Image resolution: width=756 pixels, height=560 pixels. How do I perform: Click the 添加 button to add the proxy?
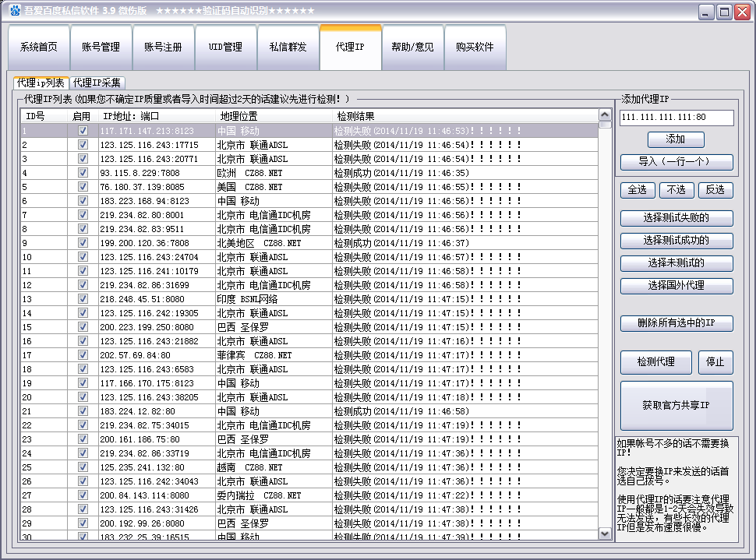(x=677, y=140)
